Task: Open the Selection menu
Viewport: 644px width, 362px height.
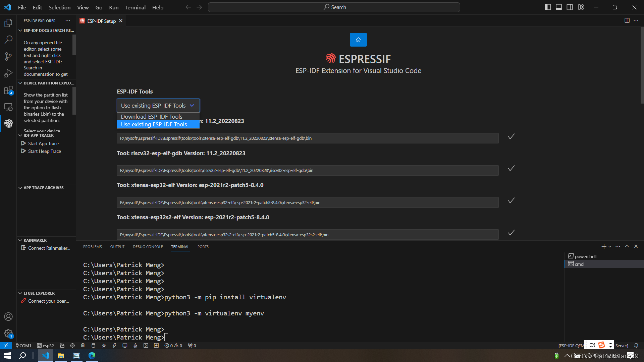Action: pos(59,7)
